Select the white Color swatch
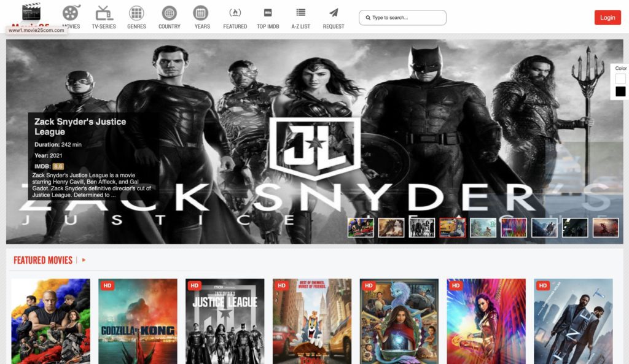The image size is (629, 364). [x=620, y=79]
